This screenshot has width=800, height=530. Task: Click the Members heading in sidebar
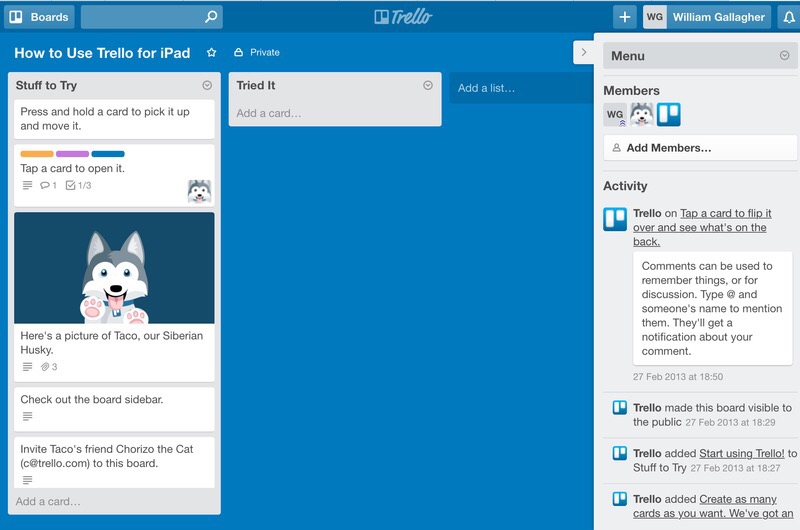pos(631,91)
